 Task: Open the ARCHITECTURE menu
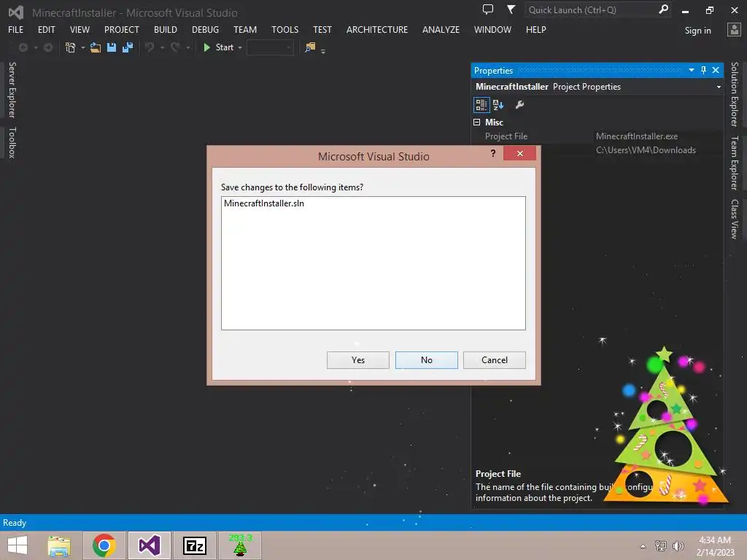(x=377, y=29)
